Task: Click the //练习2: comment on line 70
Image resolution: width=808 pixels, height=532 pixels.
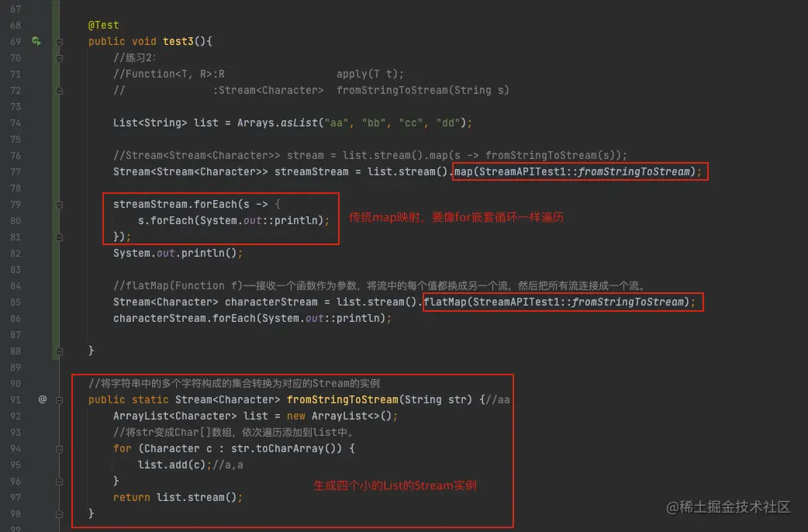Action: (x=134, y=57)
